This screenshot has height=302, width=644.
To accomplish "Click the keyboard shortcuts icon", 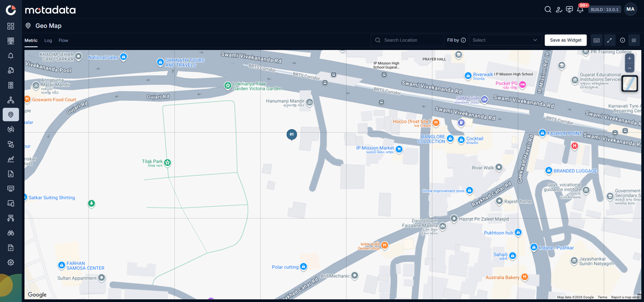I will pyautogui.click(x=597, y=40).
